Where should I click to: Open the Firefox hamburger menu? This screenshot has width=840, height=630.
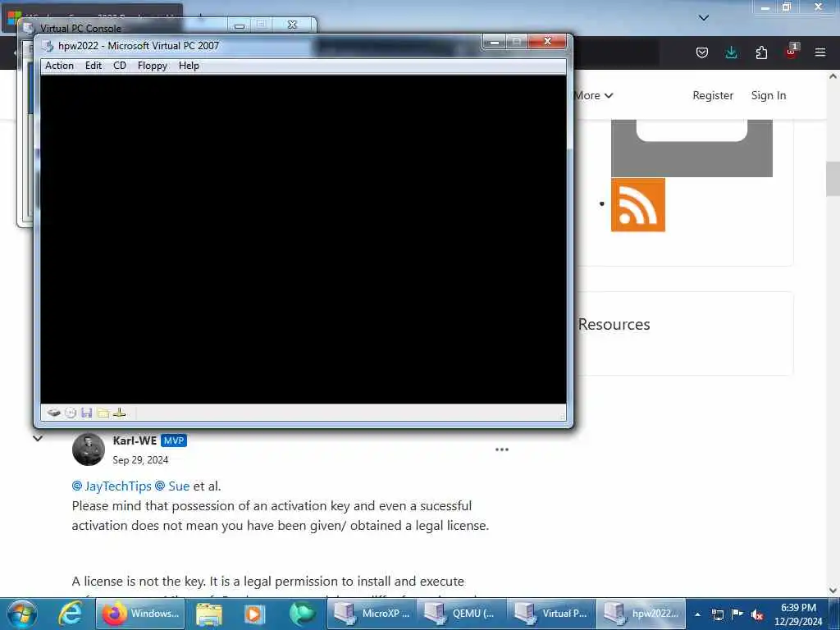[x=820, y=52]
